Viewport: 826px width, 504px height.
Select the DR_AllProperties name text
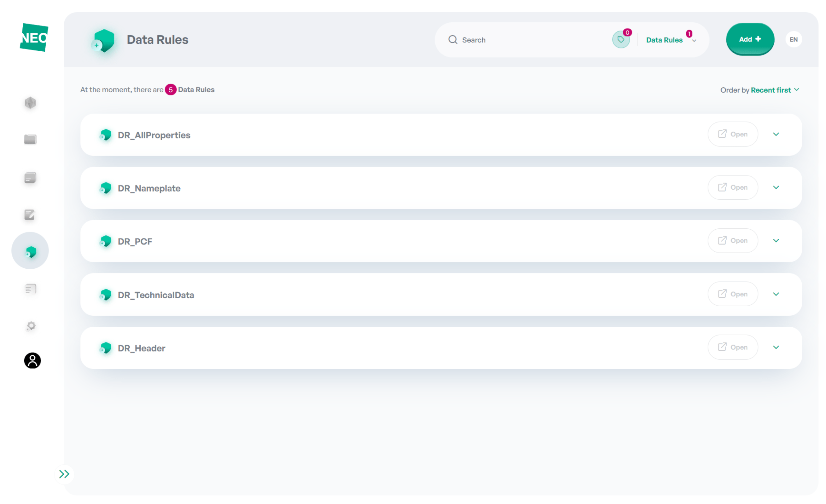click(154, 135)
